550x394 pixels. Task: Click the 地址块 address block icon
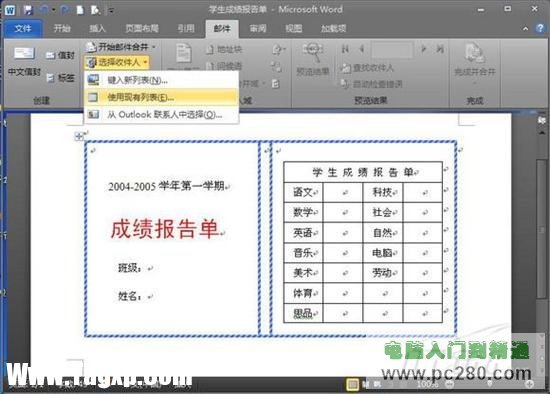click(210, 49)
